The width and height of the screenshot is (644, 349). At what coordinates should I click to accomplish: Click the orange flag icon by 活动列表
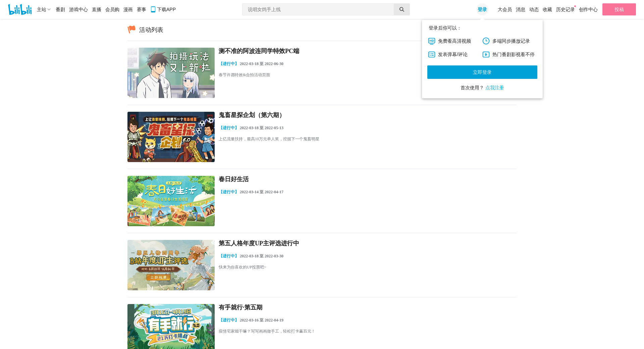point(131,30)
